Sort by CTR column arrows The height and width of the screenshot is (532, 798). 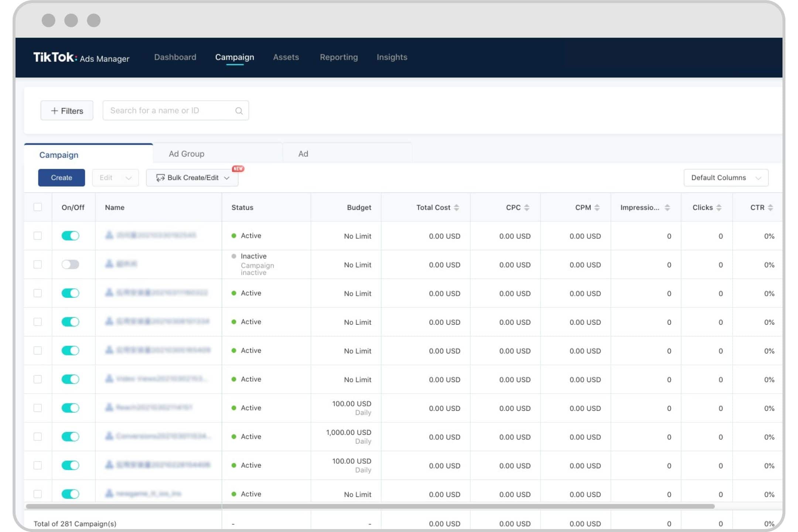770,208
